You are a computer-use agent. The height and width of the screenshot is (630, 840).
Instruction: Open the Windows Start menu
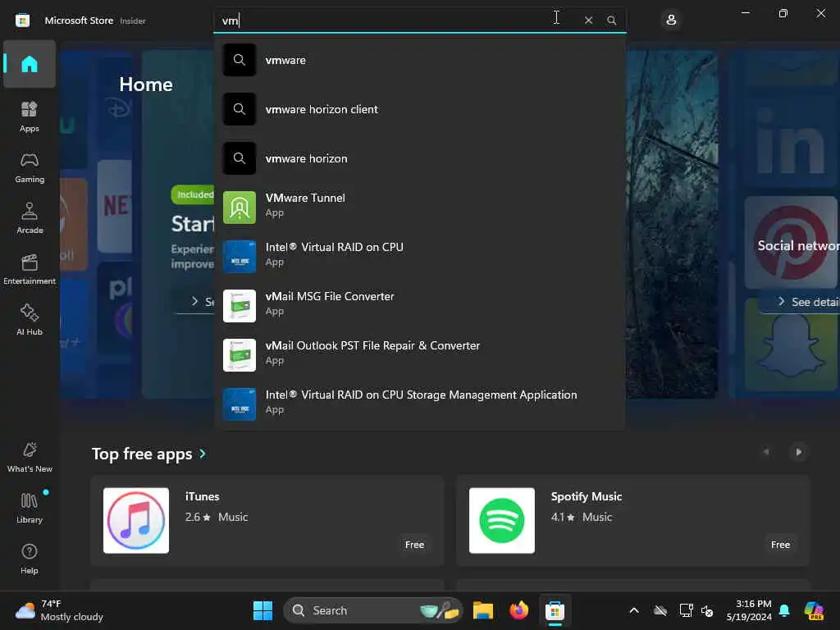[x=262, y=610]
